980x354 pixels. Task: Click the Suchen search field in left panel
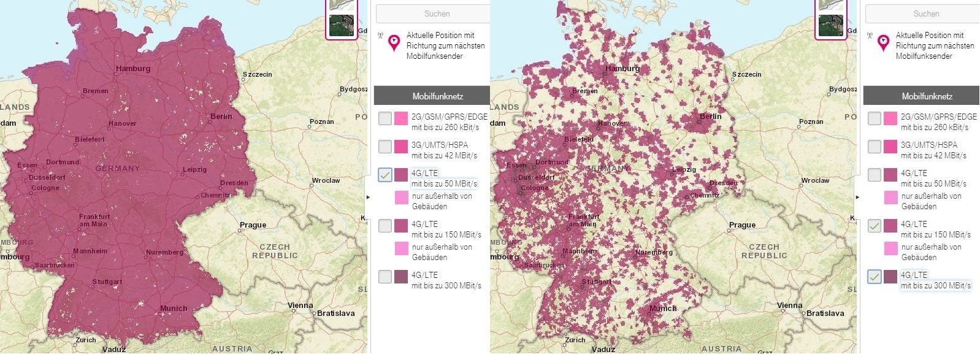point(433,13)
